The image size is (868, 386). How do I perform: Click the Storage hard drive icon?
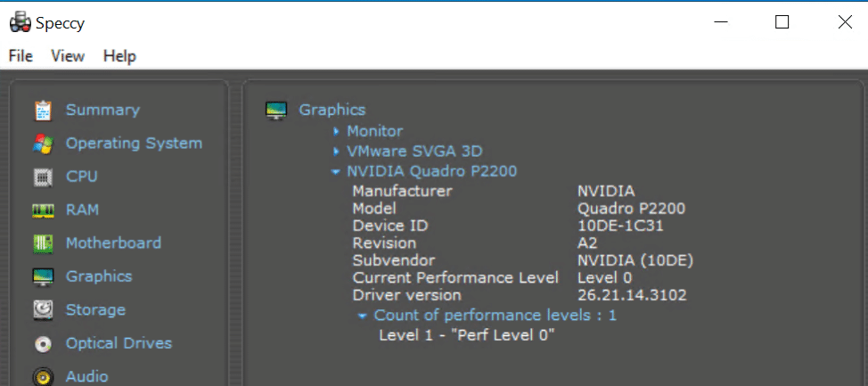pyautogui.click(x=43, y=310)
